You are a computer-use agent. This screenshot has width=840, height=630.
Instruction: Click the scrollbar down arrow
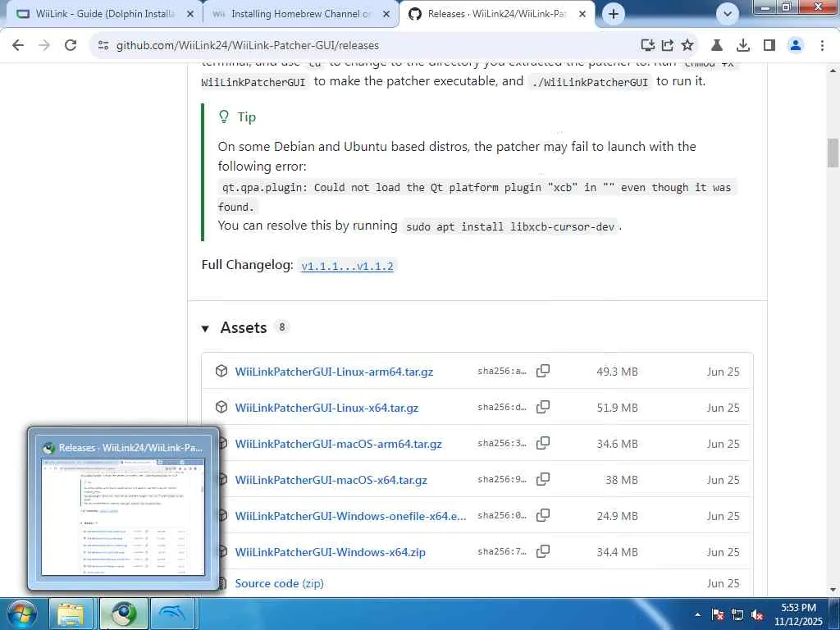point(833,589)
